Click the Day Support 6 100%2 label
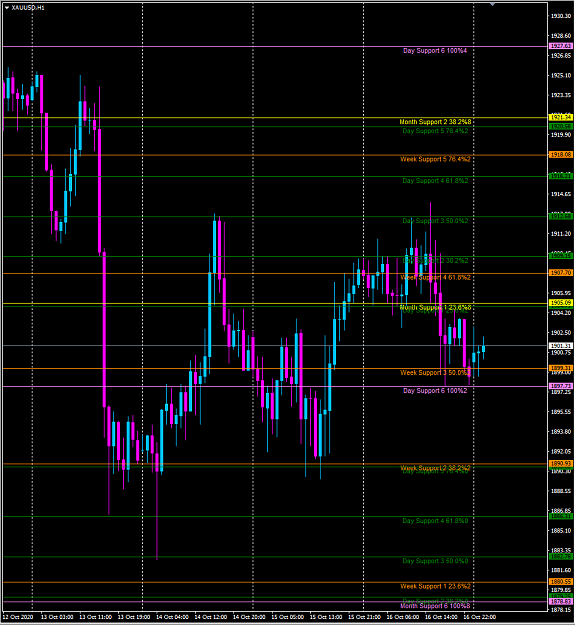This screenshot has width=575, height=625. (435, 391)
